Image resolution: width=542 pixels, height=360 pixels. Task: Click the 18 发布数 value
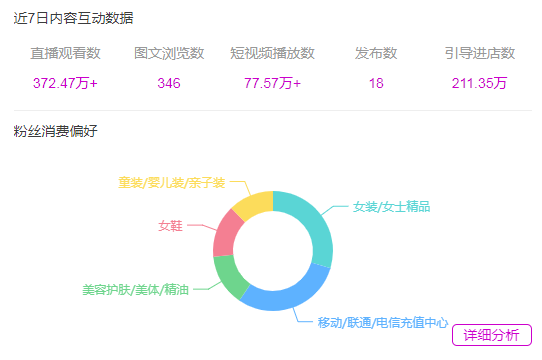(x=376, y=83)
